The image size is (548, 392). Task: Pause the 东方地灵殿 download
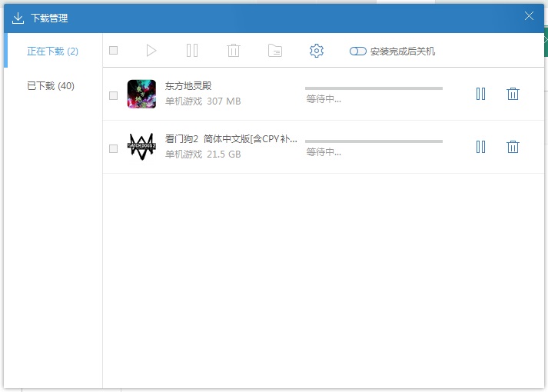point(480,94)
